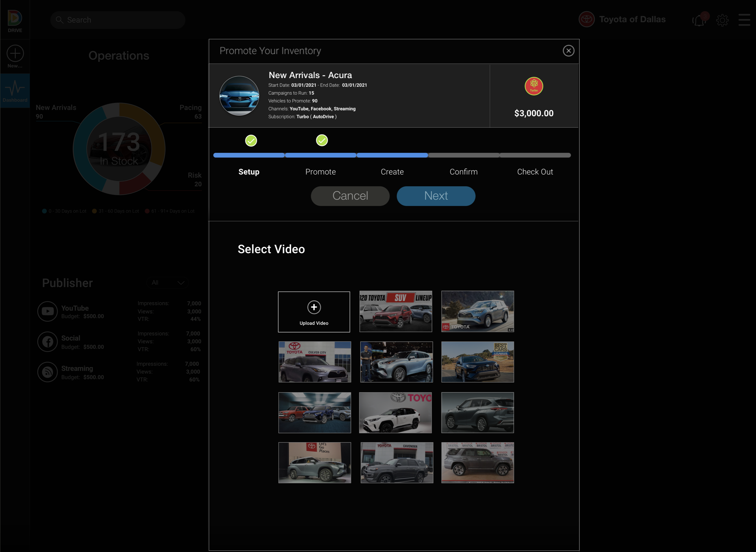
Task: Select the Check Out step label
Action: tap(535, 172)
